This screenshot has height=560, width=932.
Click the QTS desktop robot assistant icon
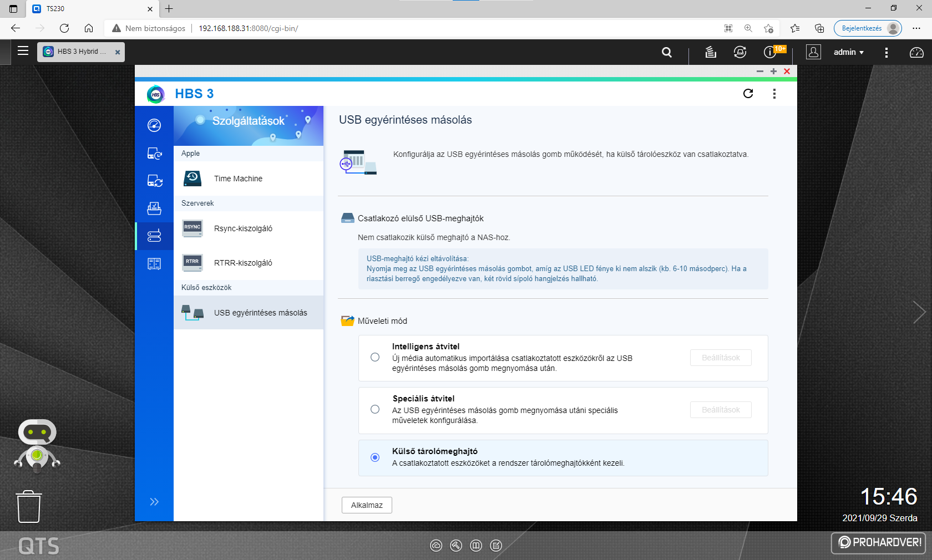[x=37, y=445]
